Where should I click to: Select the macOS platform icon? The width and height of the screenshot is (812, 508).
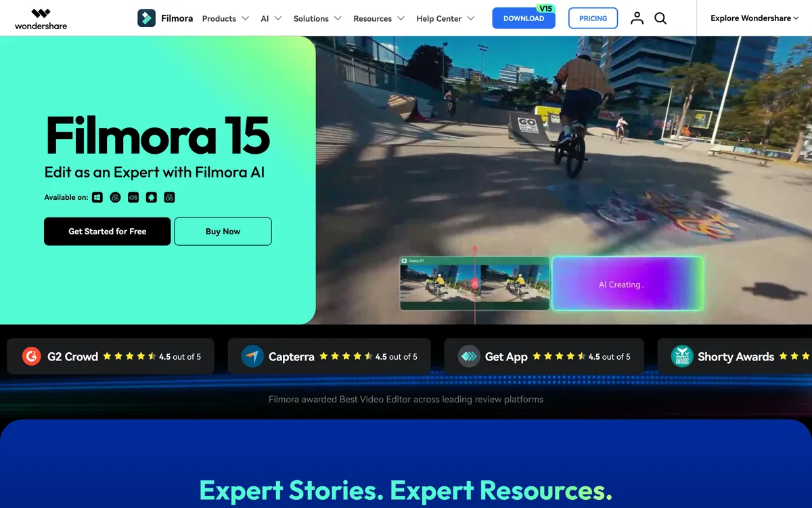tap(116, 197)
